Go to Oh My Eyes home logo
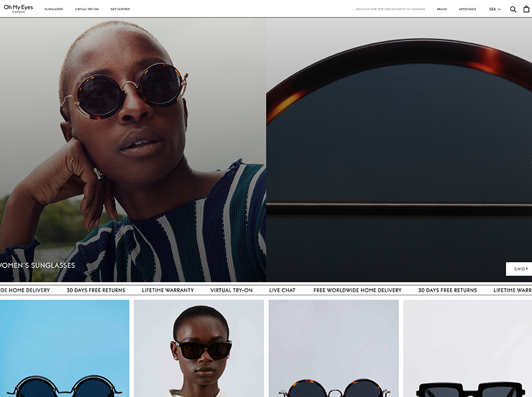This screenshot has width=532, height=397. coord(18,8)
